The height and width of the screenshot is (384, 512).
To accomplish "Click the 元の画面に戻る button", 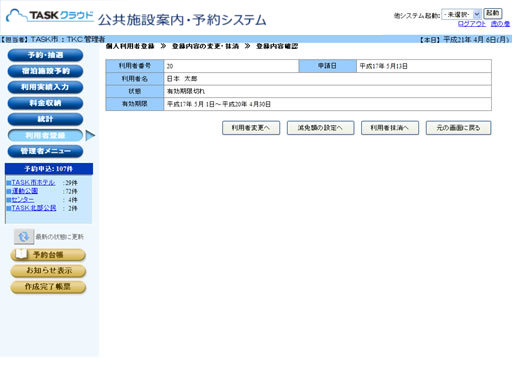I will pyautogui.click(x=458, y=128).
